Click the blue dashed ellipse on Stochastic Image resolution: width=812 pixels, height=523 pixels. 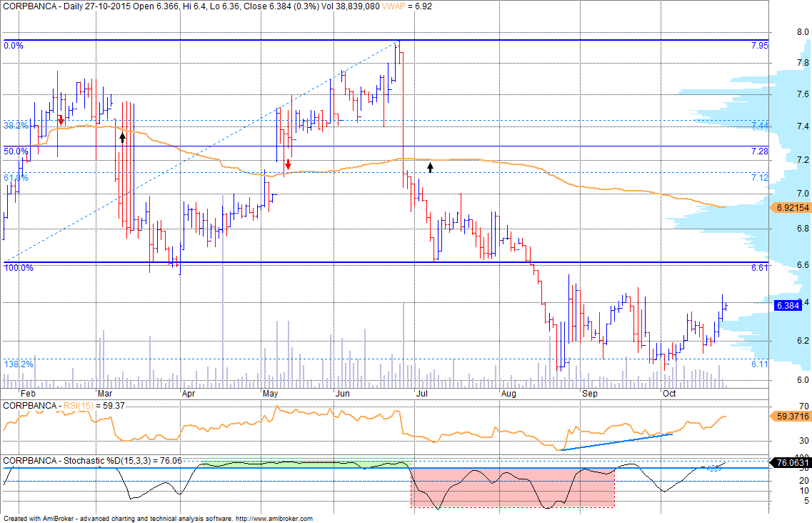pyautogui.click(x=714, y=469)
